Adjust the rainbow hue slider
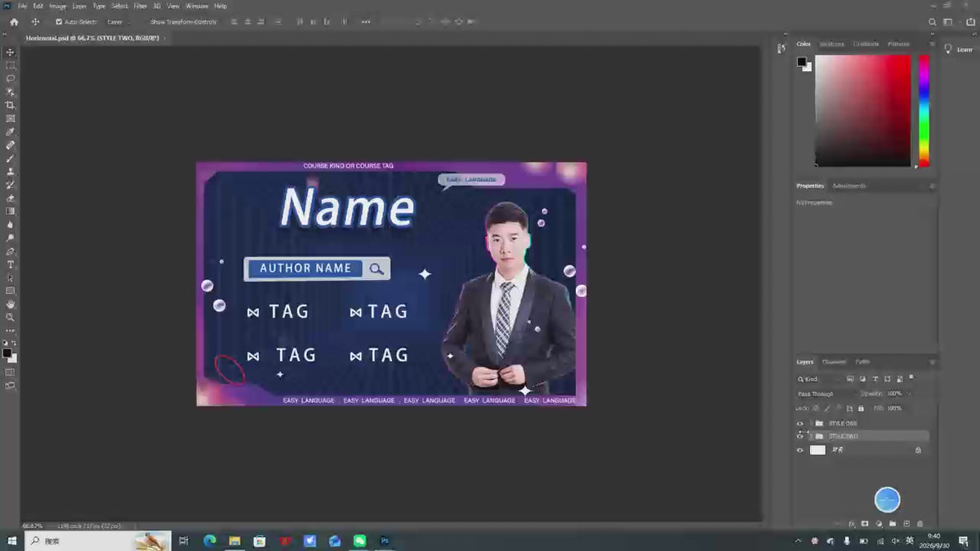The image size is (980, 551). pos(924,111)
